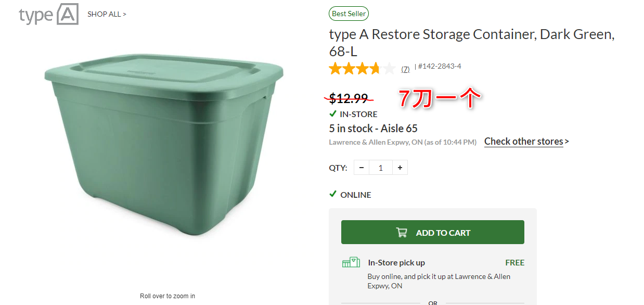This screenshot has width=644, height=305.
Task: Click the crossed-out $12.99 price
Action: point(349,97)
